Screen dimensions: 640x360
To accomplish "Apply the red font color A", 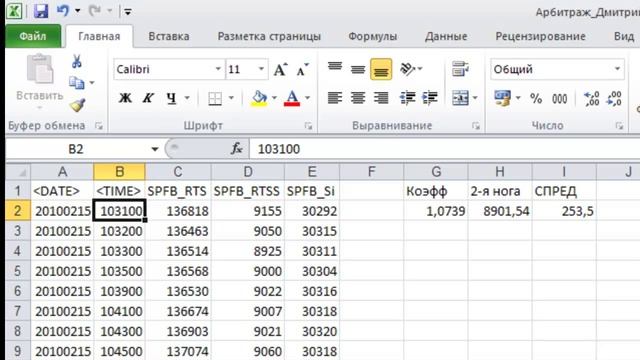I will pos(292,98).
